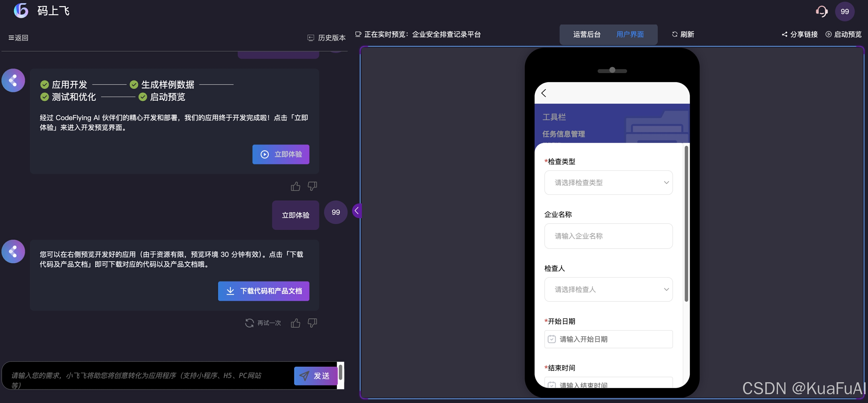
Task: Click the thumbs-up icon under the download message
Action: pos(296,323)
